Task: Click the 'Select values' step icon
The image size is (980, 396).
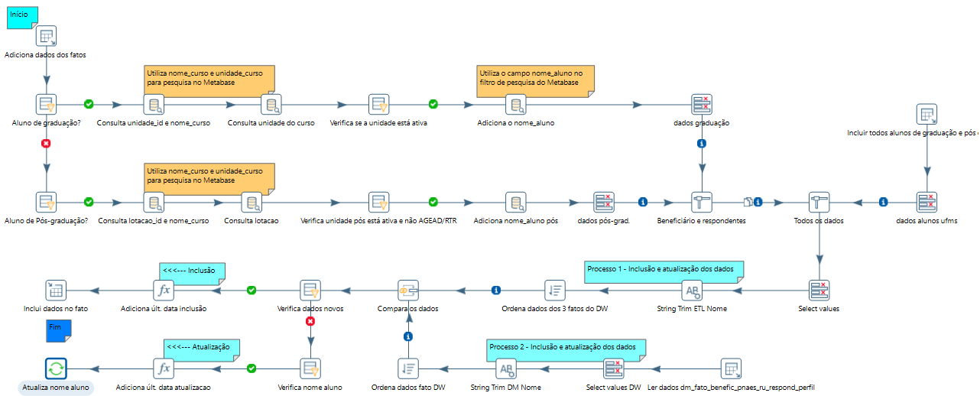Action: click(x=819, y=291)
